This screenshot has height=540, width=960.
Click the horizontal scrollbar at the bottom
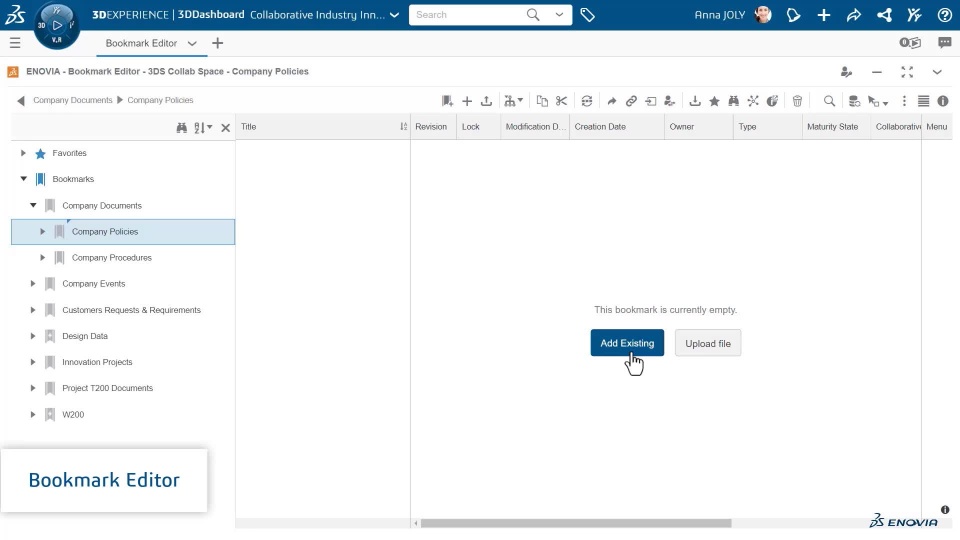pos(576,523)
